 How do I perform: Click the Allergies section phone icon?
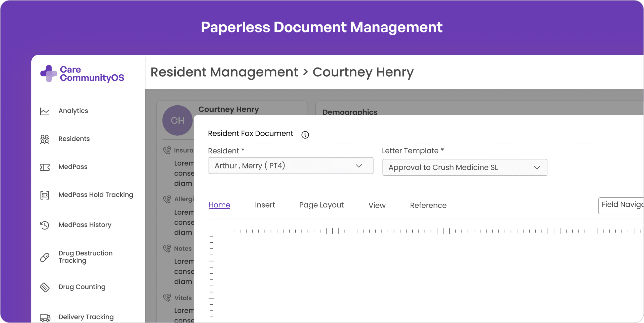click(x=167, y=199)
